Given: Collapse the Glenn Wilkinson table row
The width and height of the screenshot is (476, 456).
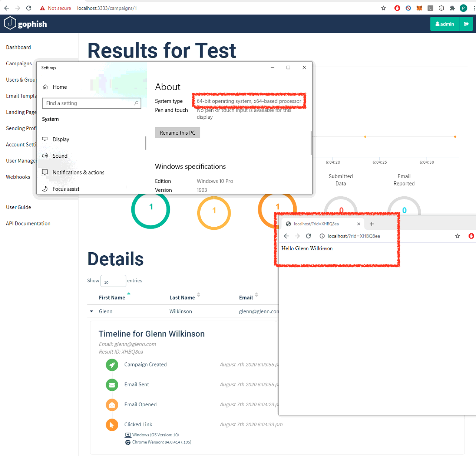Looking at the screenshot, I should (x=91, y=311).
